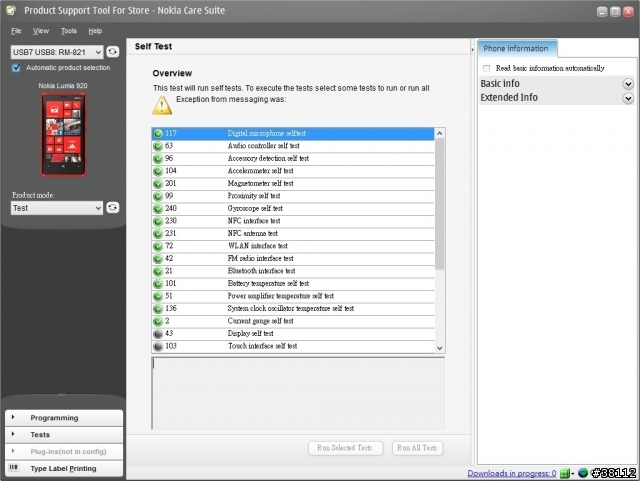
Task: Click the Type Label Printing barcode icon
Action: click(13, 468)
